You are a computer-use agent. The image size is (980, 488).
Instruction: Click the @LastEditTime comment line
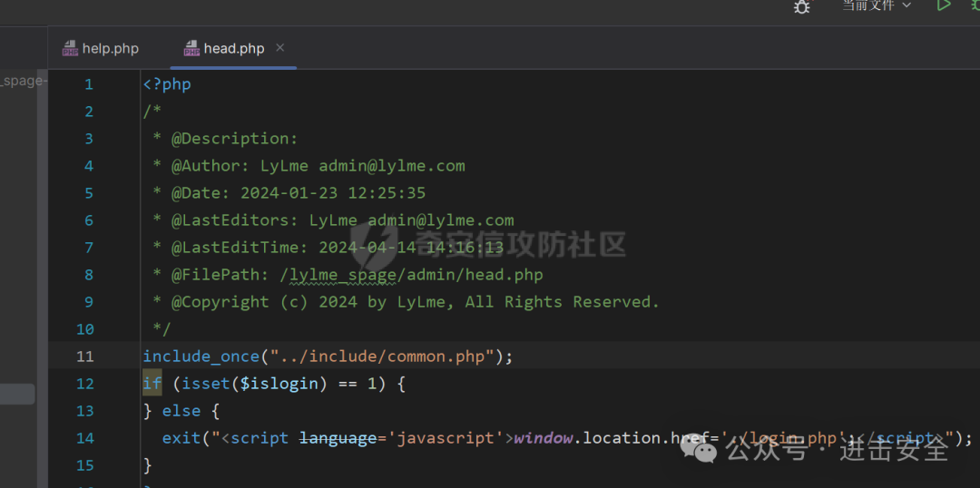pos(328,248)
